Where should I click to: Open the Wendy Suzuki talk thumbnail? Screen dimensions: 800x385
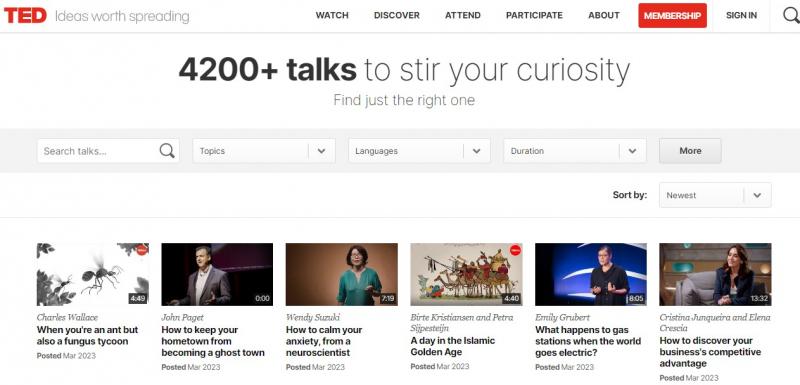(x=342, y=274)
